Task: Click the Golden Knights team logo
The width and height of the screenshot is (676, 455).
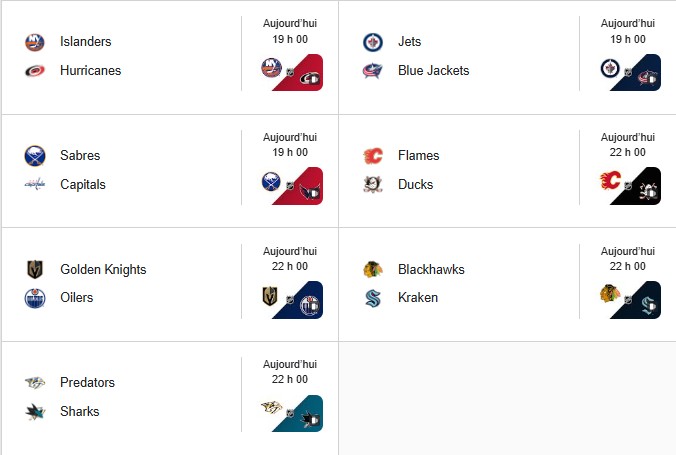Action: (35, 270)
